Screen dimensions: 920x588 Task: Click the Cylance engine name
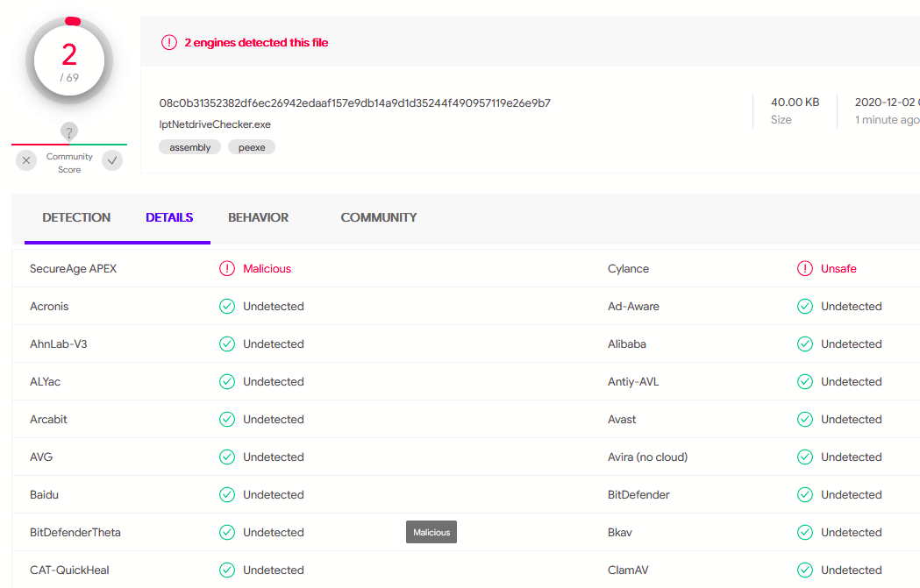click(x=629, y=268)
